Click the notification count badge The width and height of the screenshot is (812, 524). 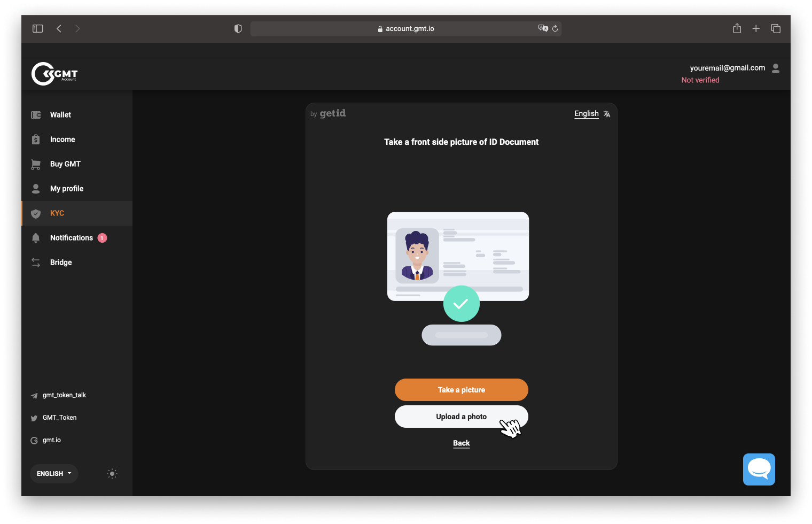point(102,238)
